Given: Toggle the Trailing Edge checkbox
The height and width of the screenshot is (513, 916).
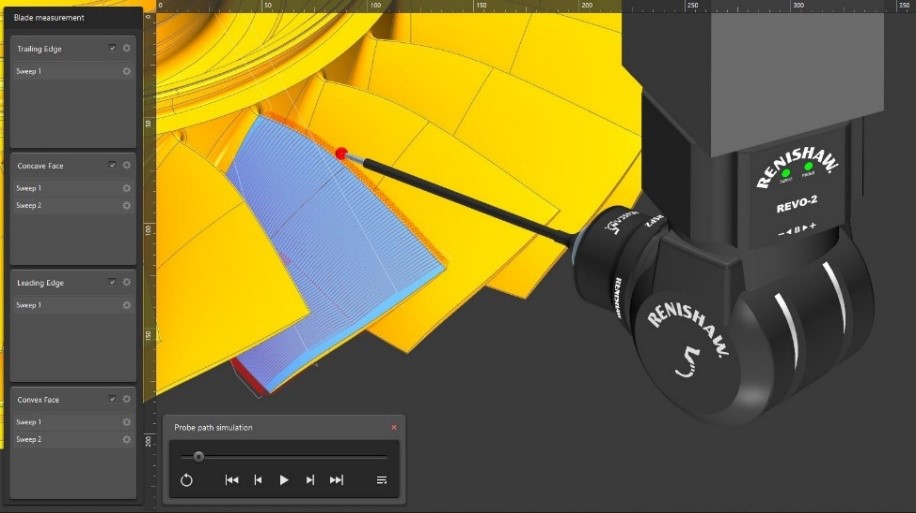Looking at the screenshot, I should (x=112, y=48).
